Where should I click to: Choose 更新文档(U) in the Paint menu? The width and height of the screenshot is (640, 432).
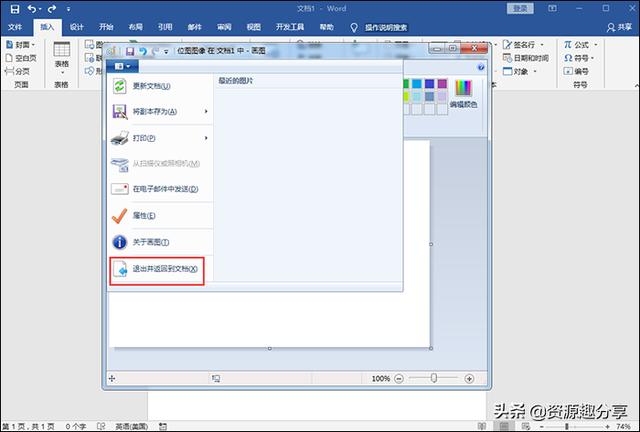[x=160, y=86]
